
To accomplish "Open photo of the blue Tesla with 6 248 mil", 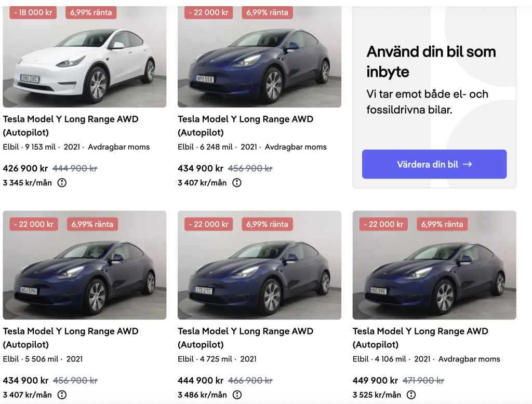I will coord(259,60).
